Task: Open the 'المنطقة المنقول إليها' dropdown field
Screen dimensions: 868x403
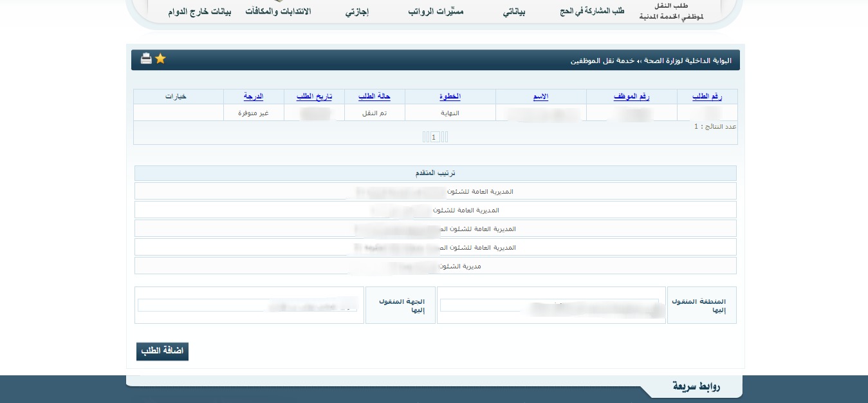Action: click(550, 305)
